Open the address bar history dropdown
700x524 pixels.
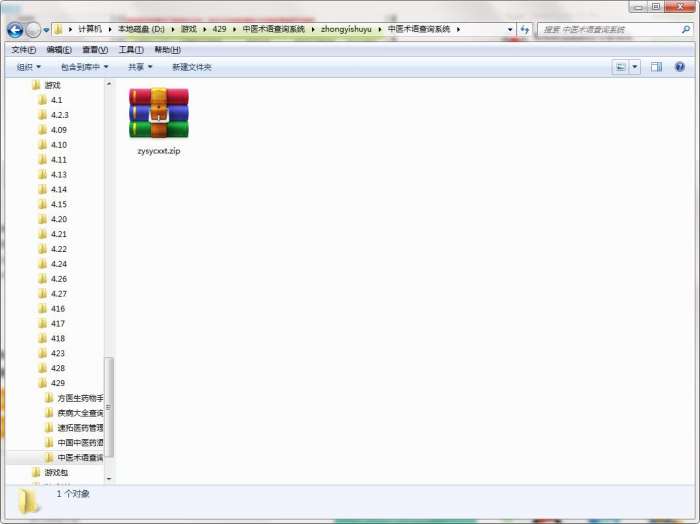click(x=510, y=29)
